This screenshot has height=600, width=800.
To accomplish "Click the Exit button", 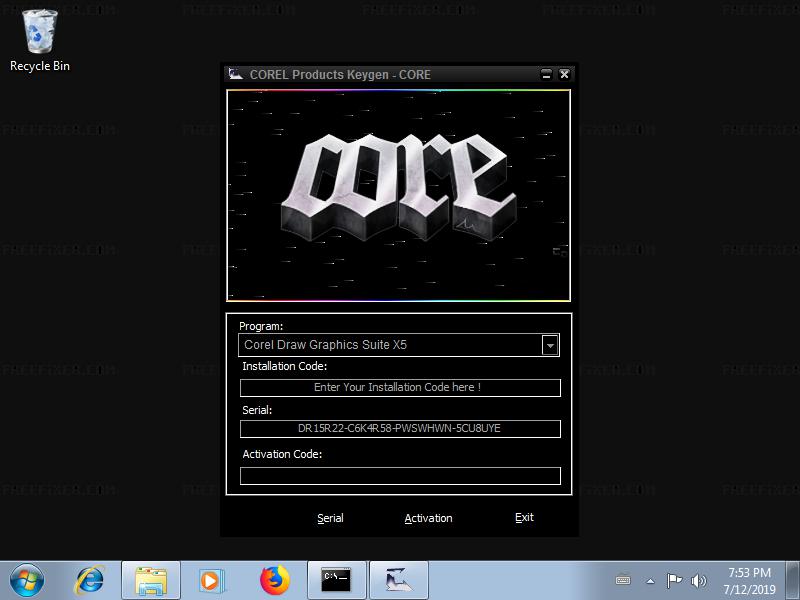I will pyautogui.click(x=524, y=517).
